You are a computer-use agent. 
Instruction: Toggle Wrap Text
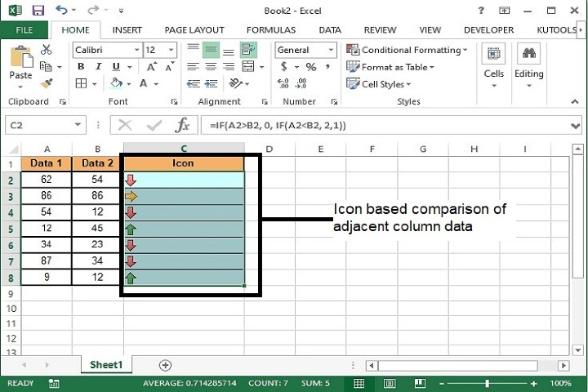pyautogui.click(x=248, y=50)
